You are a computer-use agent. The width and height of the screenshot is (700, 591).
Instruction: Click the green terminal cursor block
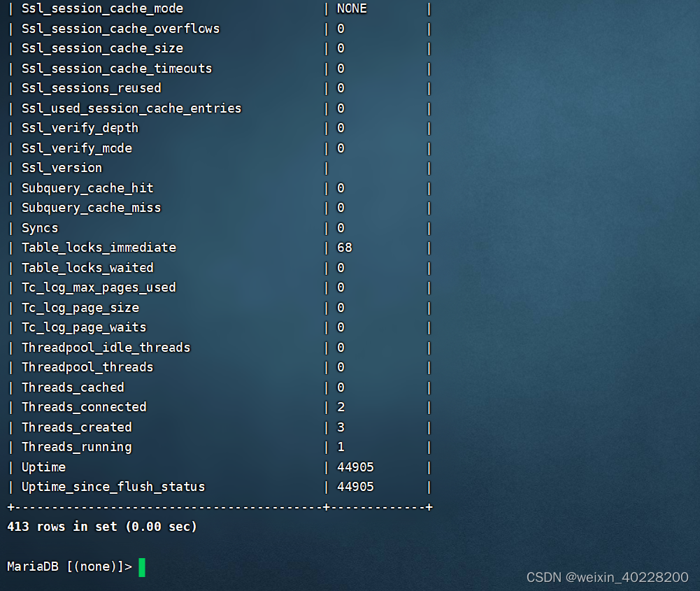point(142,567)
